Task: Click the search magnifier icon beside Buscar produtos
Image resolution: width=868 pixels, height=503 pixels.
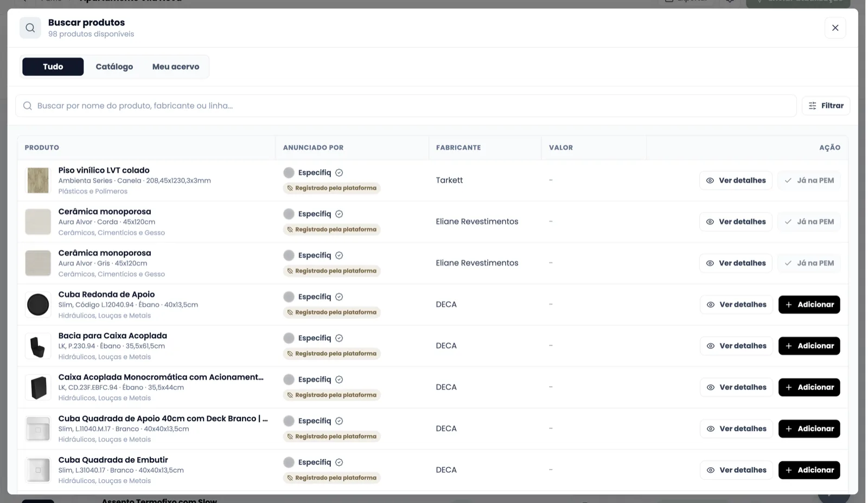Action: tap(30, 28)
